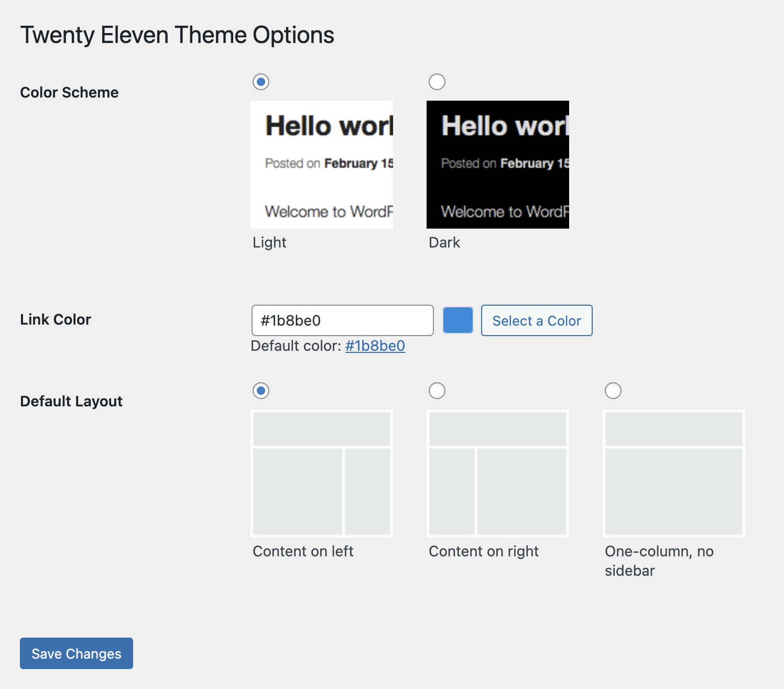Viewport: 784px width, 689px height.
Task: Click the Light label below its preview
Action: pyautogui.click(x=269, y=242)
